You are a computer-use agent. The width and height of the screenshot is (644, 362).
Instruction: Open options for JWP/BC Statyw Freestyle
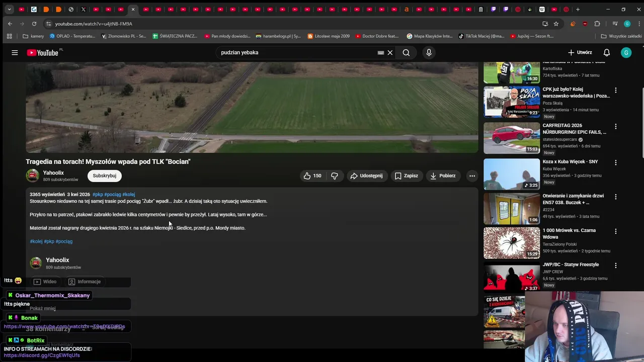coord(615,265)
